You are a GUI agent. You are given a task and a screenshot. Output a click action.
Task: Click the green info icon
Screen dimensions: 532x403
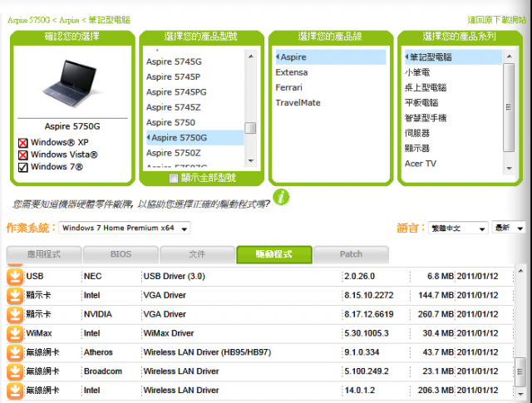[281, 197]
